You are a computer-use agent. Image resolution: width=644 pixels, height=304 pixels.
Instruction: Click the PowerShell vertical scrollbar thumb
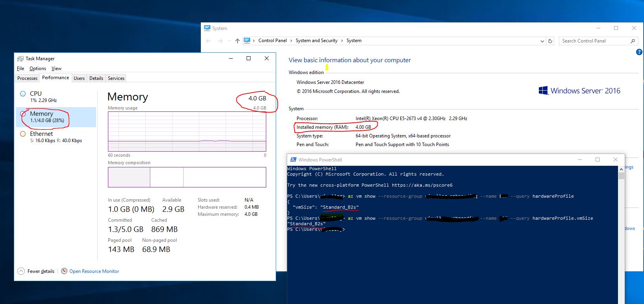tap(621, 175)
